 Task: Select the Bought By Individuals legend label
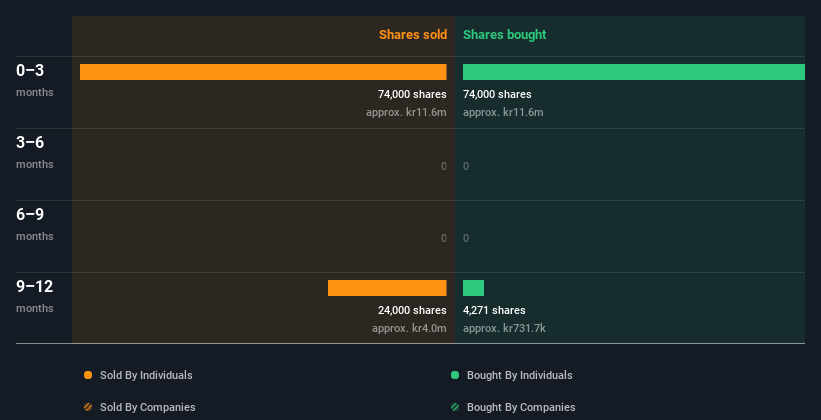[519, 375]
